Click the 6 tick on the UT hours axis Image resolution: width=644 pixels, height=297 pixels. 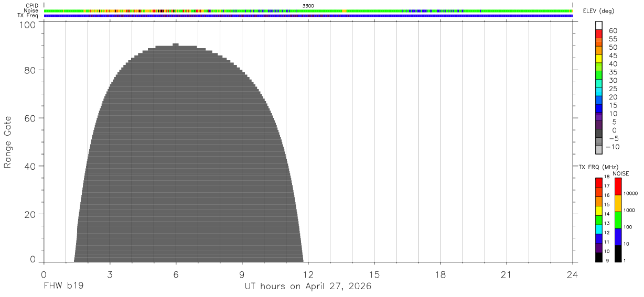pyautogui.click(x=176, y=274)
